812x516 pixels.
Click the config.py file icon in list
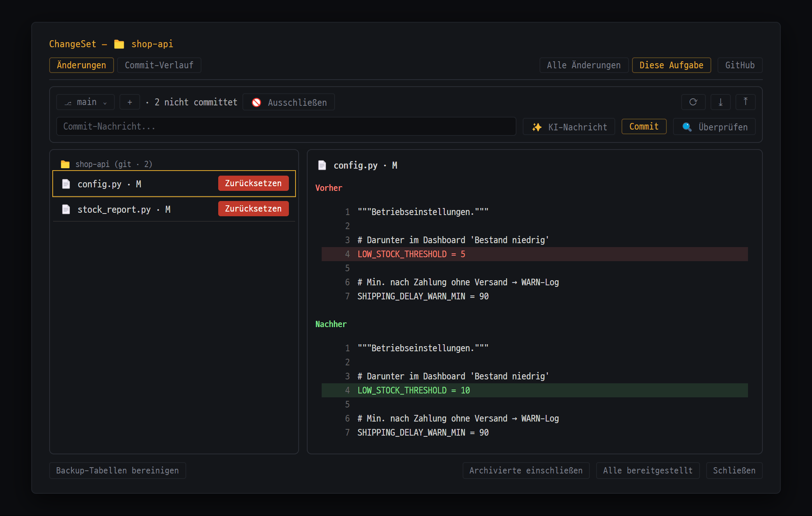pos(66,184)
